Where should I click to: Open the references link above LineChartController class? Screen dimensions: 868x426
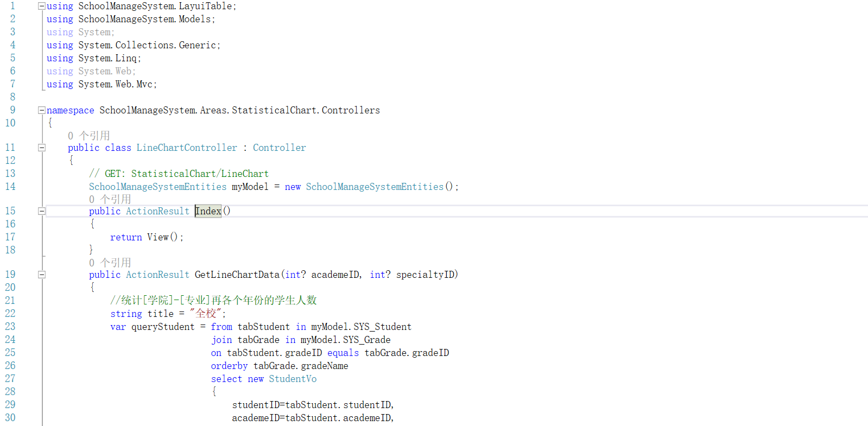point(89,136)
